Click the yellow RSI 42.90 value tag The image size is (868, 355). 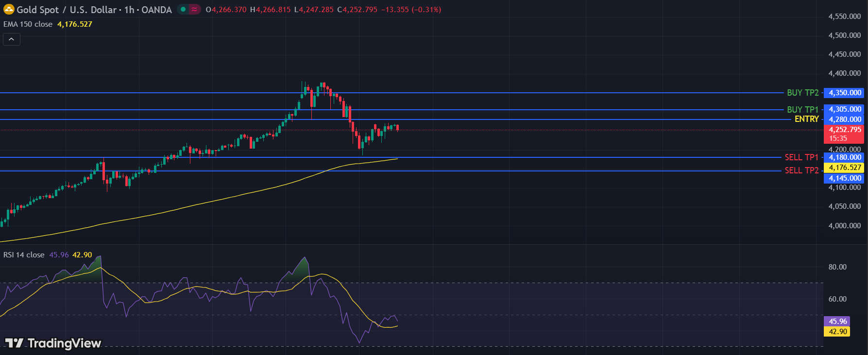(837, 332)
